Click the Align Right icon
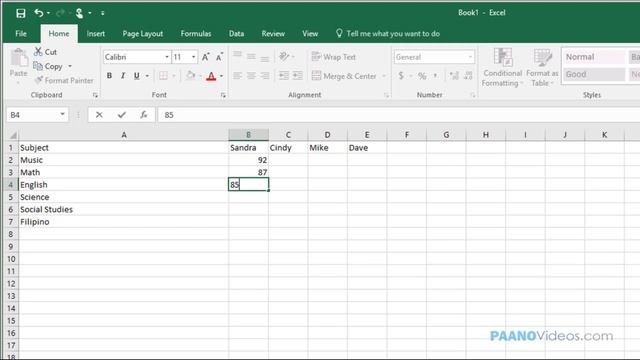This screenshot has height=360, width=640. 265,76
